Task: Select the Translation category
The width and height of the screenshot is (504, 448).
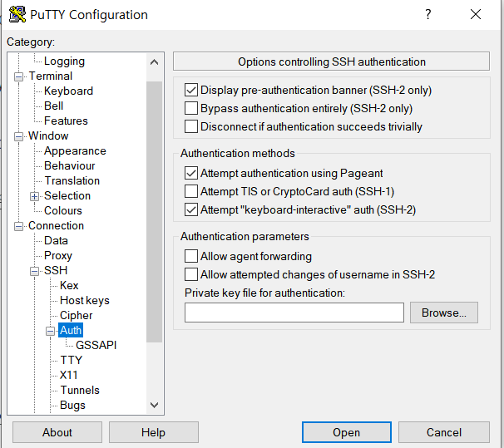Action: click(x=72, y=180)
